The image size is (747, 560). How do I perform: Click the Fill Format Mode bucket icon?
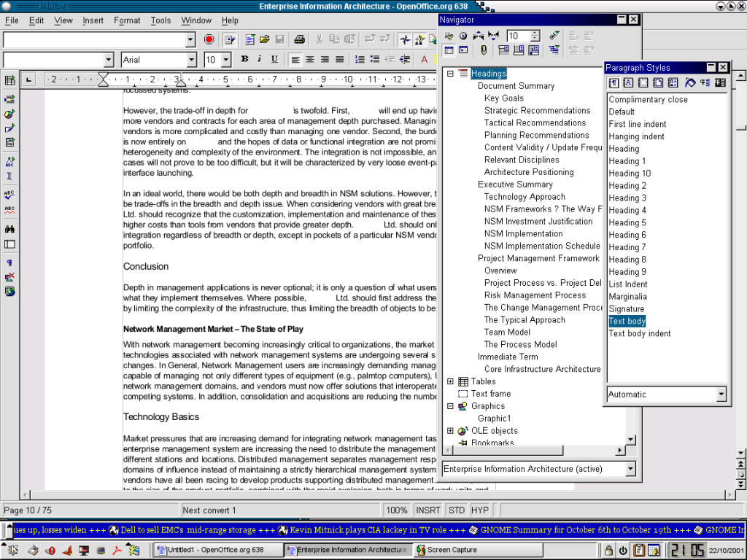pyautogui.click(x=689, y=83)
